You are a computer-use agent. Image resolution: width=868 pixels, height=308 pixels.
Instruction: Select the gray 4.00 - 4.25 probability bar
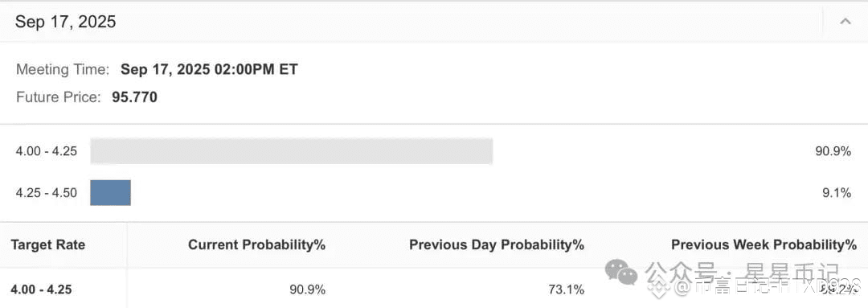[292, 151]
